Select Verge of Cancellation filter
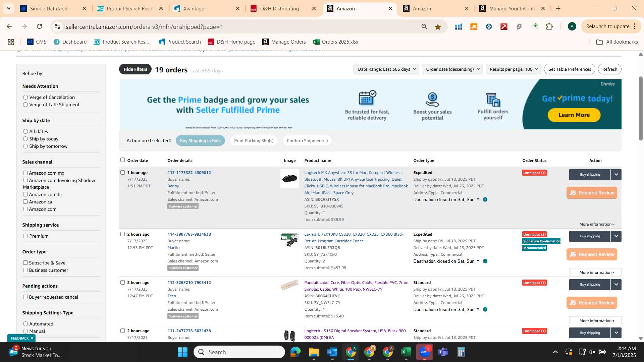Screen dimensions: 644x362 click(25, 97)
